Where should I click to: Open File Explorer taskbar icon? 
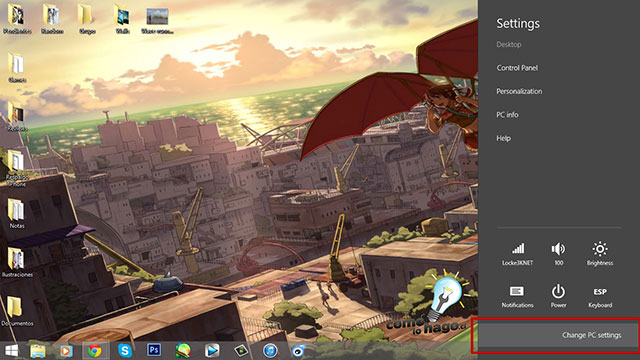[38, 351]
